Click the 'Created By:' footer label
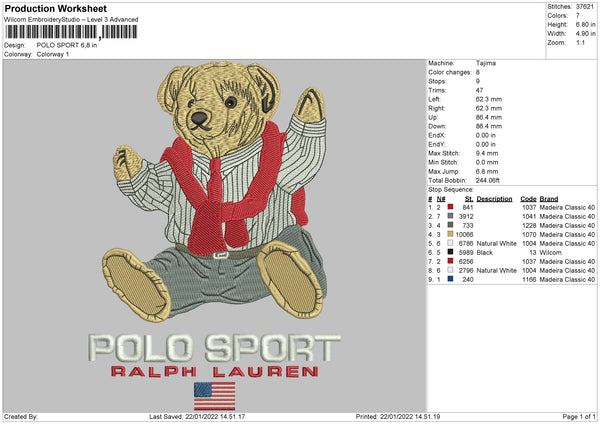Screen dimensions: 600x424 (x=21, y=417)
